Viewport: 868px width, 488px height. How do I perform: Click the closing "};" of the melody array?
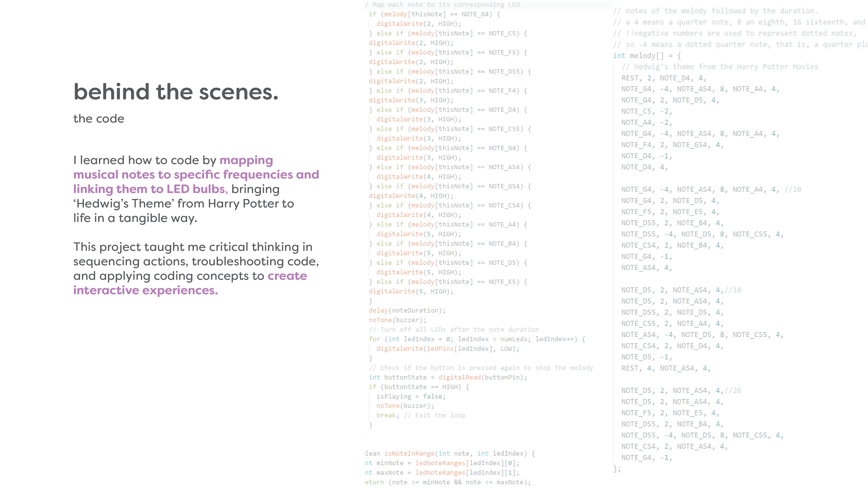tap(617, 468)
